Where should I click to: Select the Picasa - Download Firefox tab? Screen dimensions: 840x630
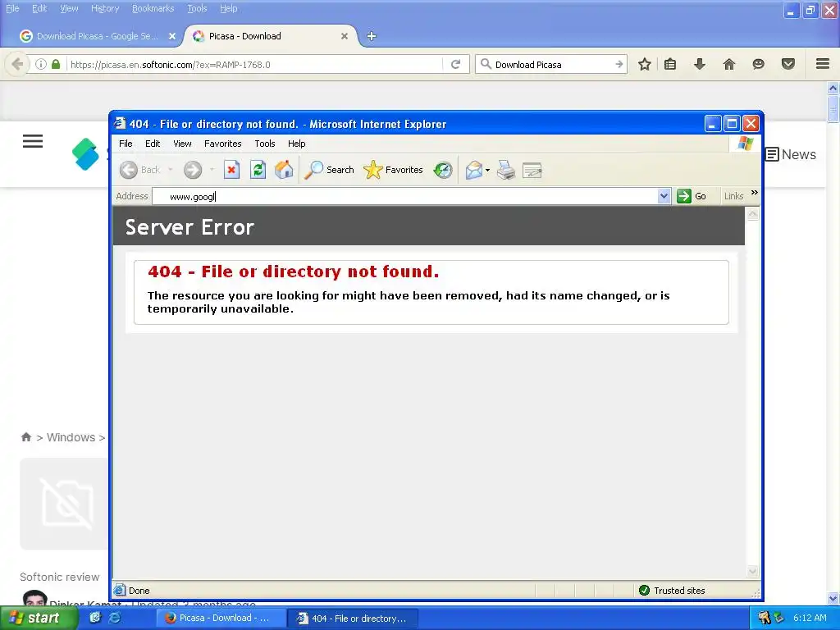point(244,36)
